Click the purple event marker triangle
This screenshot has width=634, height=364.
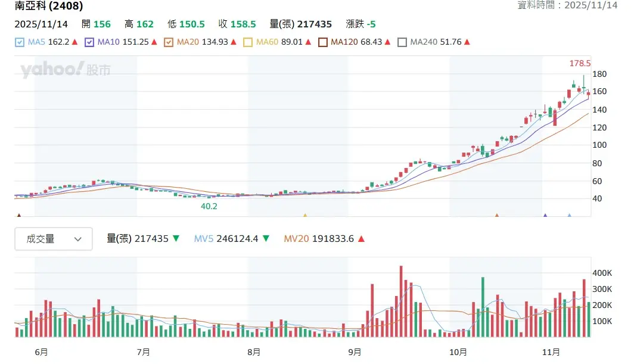(x=545, y=215)
